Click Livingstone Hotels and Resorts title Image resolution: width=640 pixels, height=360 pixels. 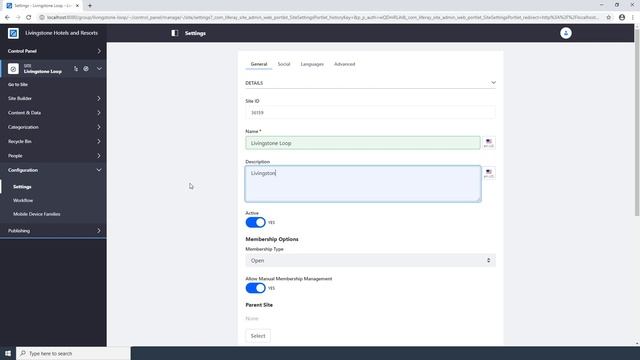pyautogui.click(x=61, y=33)
